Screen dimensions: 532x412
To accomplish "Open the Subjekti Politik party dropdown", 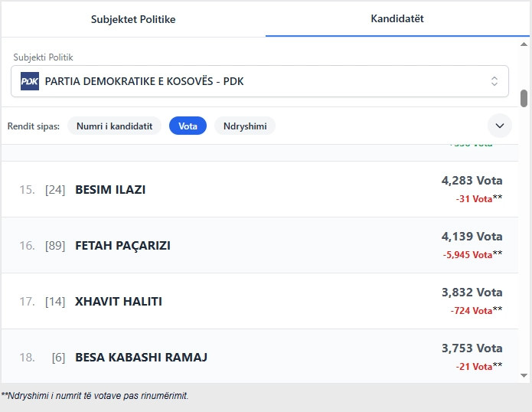I will (x=260, y=81).
